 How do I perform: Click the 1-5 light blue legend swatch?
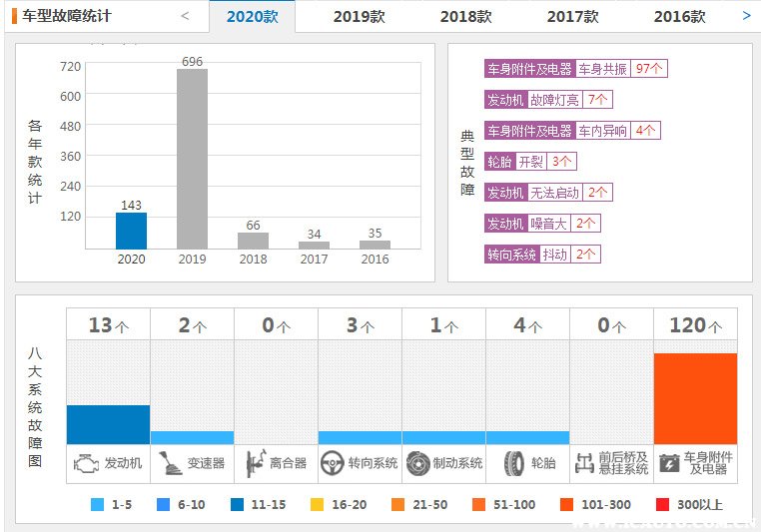(x=97, y=505)
